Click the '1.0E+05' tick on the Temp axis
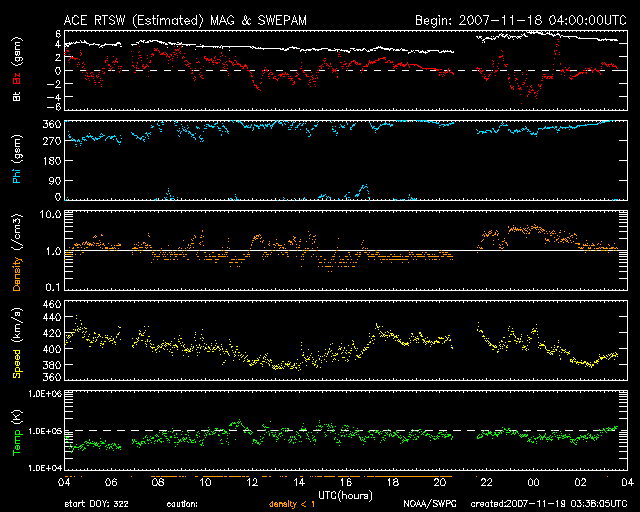 coord(45,431)
